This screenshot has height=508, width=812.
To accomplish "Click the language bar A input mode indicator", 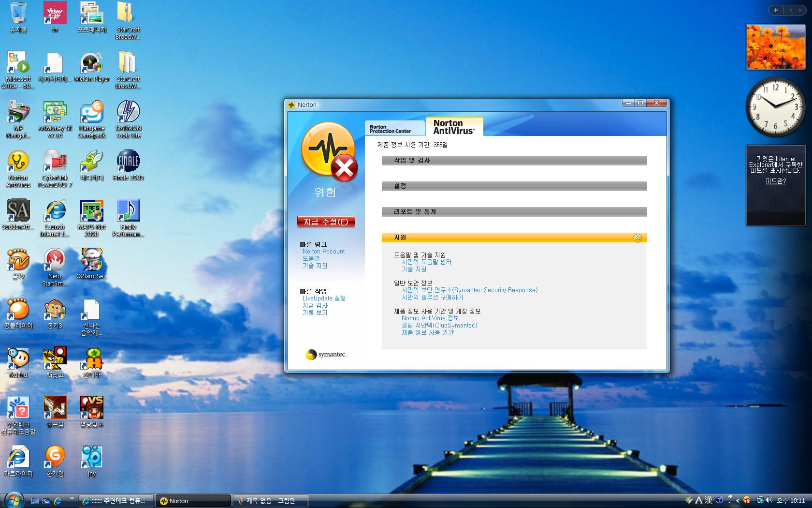I will pyautogui.click(x=699, y=500).
